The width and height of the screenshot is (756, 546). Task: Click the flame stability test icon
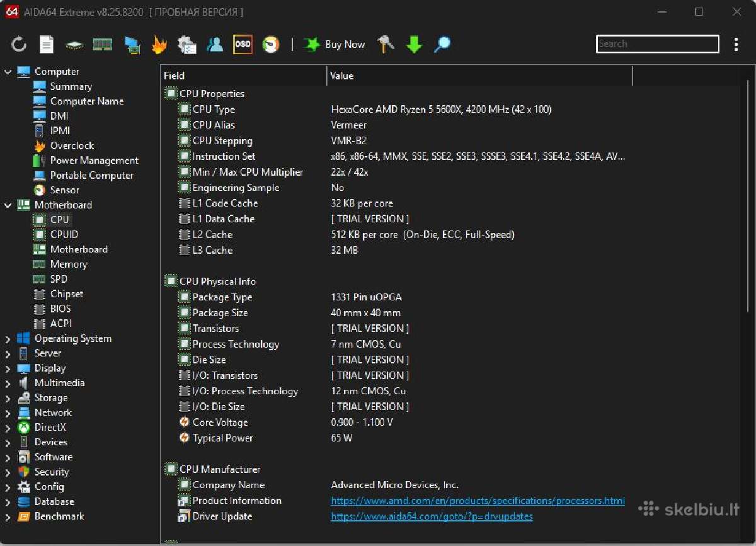tap(159, 44)
